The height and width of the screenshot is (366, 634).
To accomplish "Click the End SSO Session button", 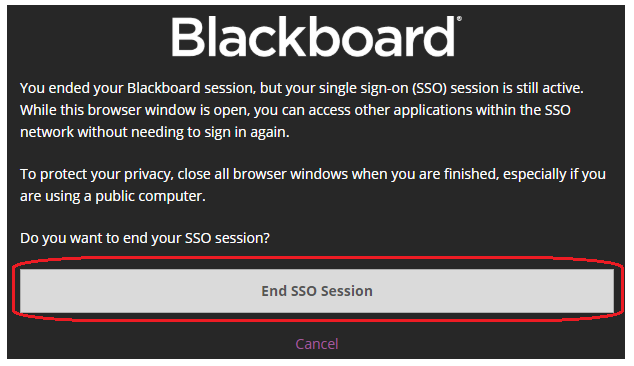I will coord(317,291).
